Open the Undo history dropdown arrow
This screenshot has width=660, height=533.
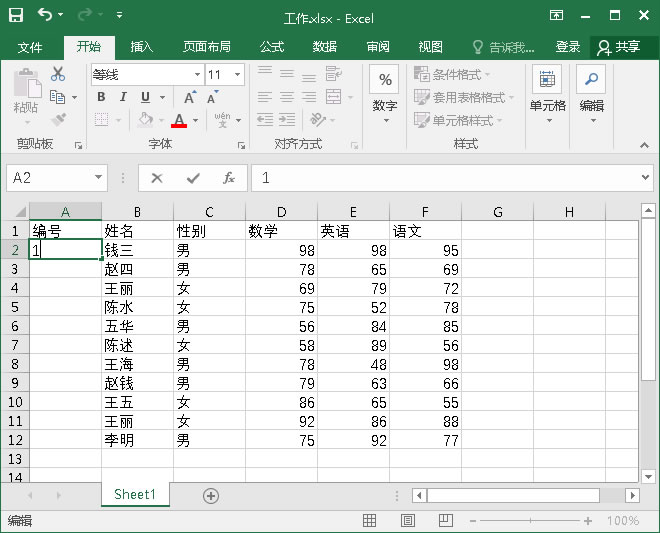(x=61, y=15)
